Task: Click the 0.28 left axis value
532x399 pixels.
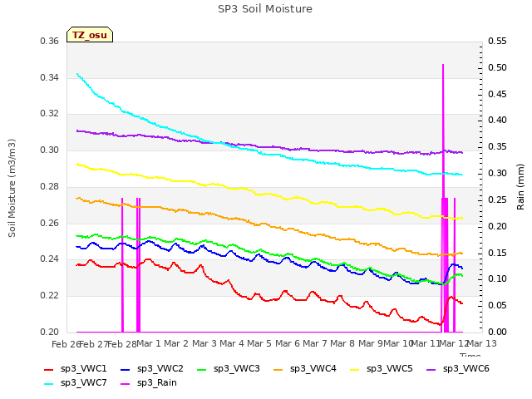Action: pyautogui.click(x=50, y=186)
